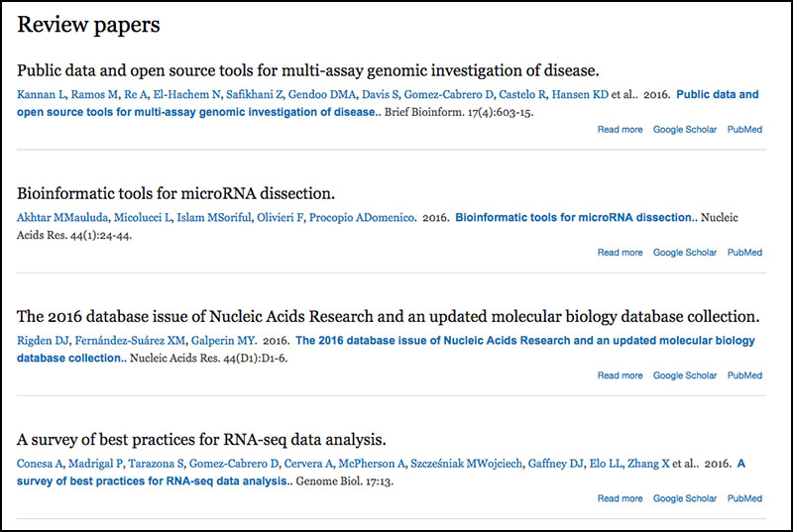Open Read more for Public data paper
The image size is (793, 532).
click(x=620, y=130)
